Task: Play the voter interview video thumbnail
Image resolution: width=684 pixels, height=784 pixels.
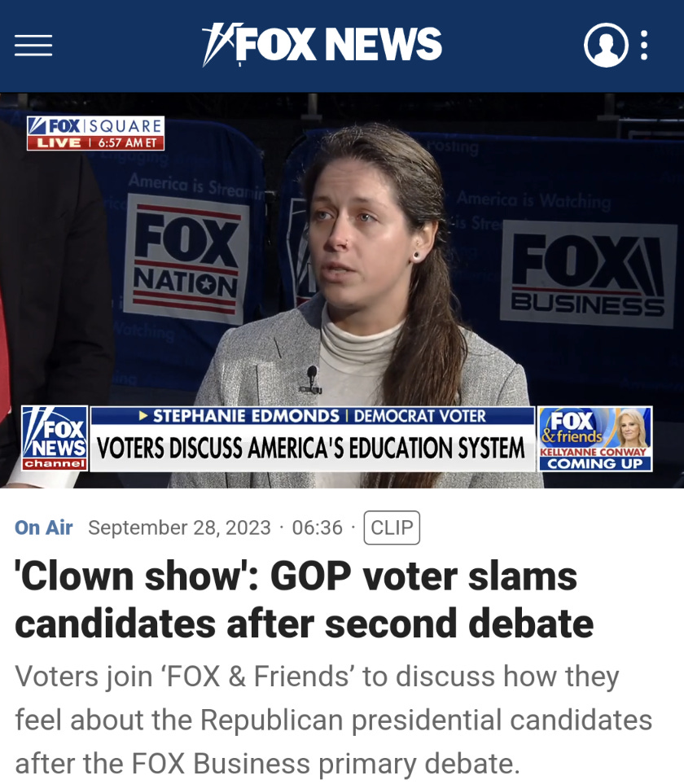Action: 342,290
